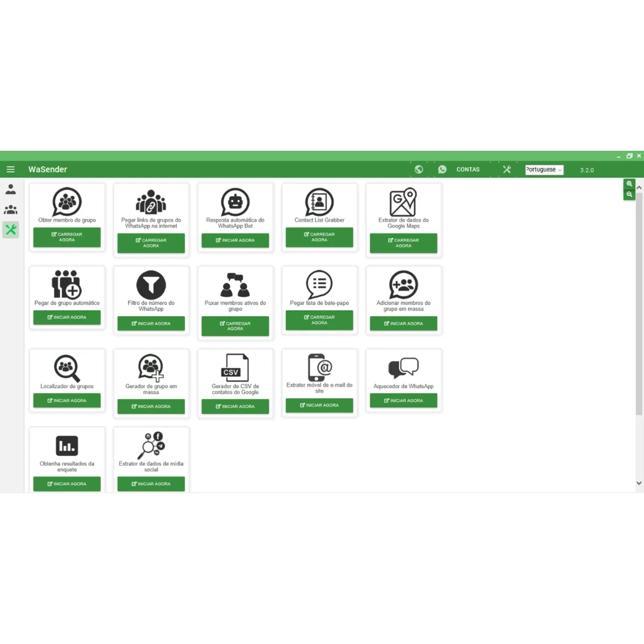Click the Contact List Grabber label
Screen dimensions: 644x644
(319, 220)
